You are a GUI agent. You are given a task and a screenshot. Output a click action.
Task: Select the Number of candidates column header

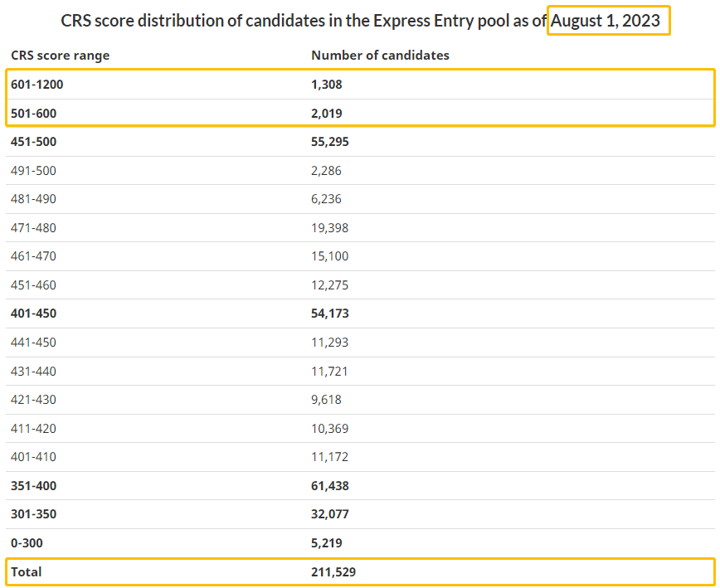pos(380,56)
